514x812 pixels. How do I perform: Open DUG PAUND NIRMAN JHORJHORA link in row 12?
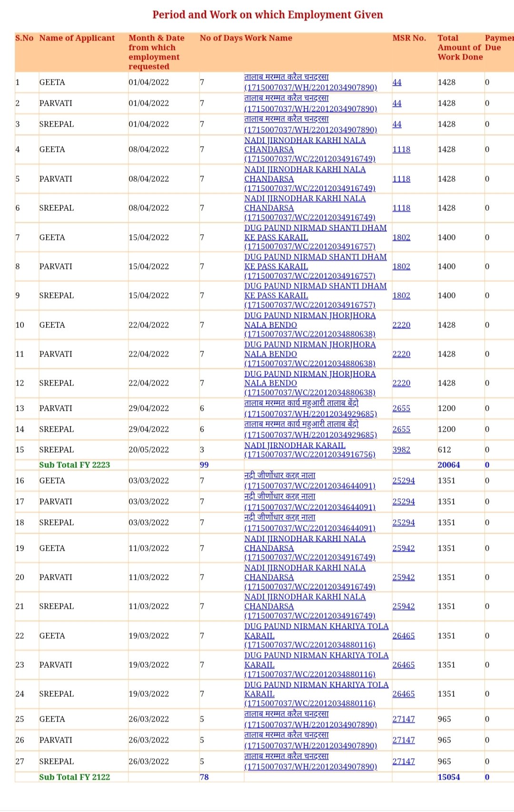pos(310,374)
